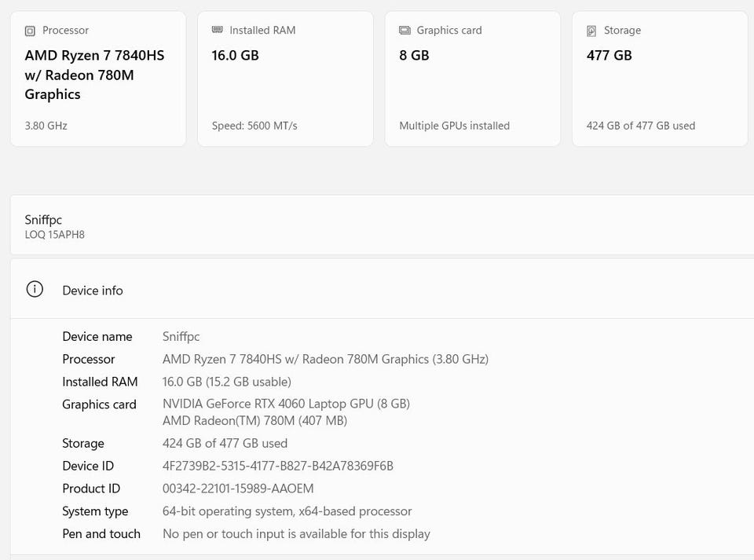Select the 16.0 GB (15.2 GB usable) value
The height and width of the screenshot is (560, 754).
[x=227, y=382]
